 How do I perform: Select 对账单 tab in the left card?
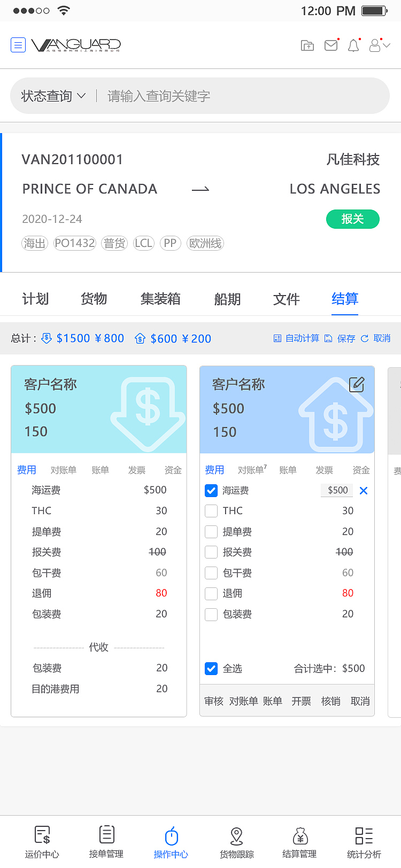(64, 470)
